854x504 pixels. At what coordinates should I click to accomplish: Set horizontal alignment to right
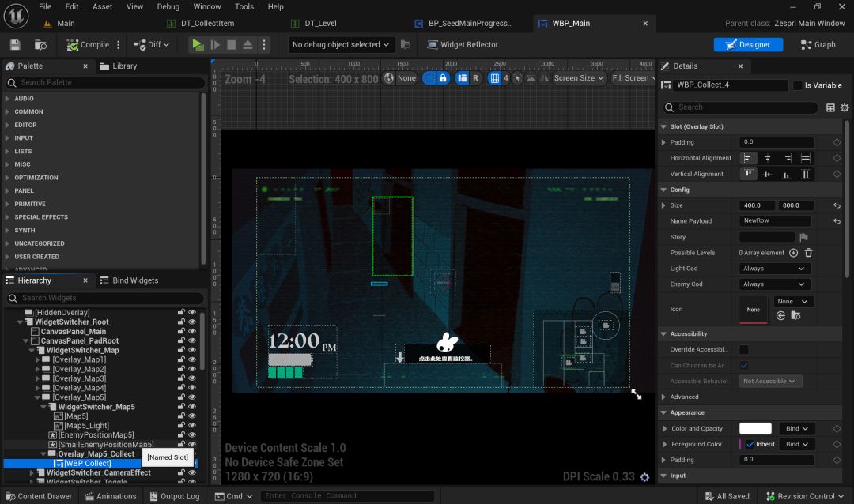(x=788, y=158)
